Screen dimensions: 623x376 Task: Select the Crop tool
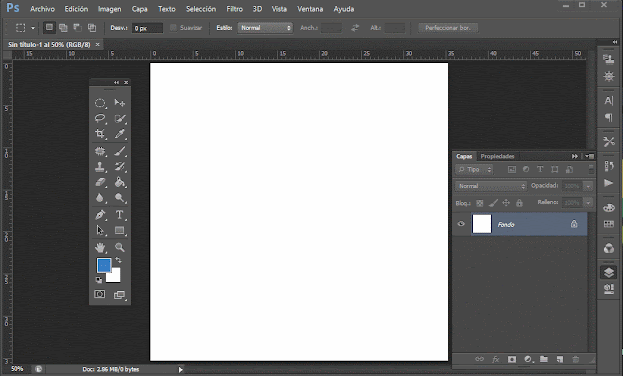[x=100, y=134]
